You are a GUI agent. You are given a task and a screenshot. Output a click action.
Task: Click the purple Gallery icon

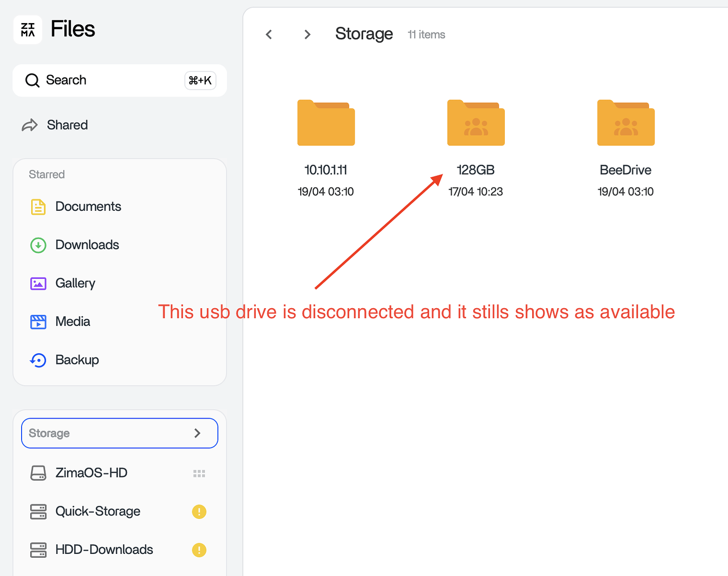point(38,284)
